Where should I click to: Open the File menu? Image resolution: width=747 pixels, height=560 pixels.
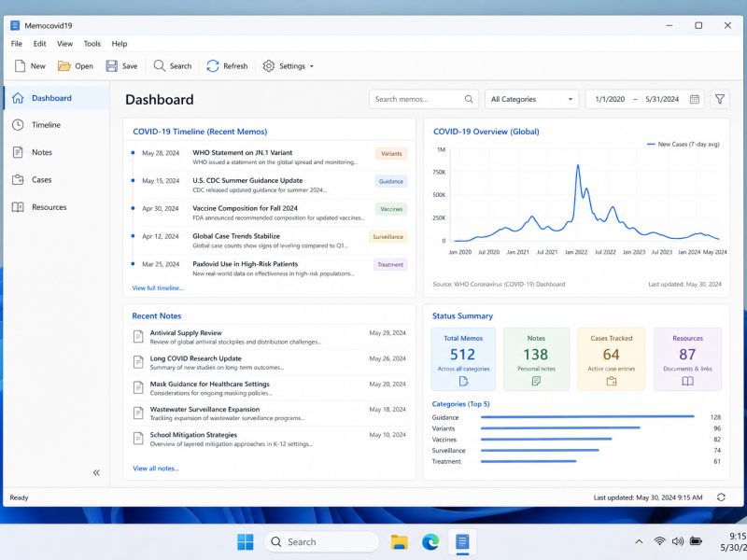(x=17, y=43)
